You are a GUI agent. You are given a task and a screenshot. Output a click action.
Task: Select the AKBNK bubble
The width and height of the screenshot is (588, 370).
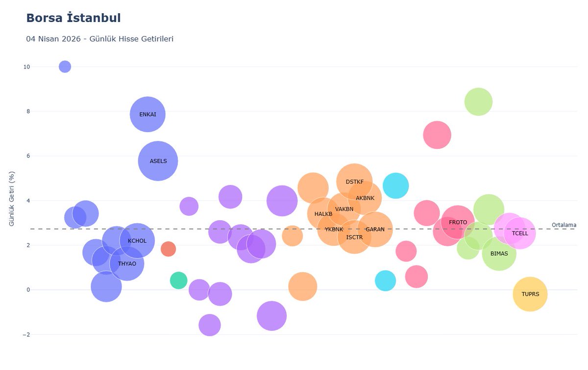pos(365,198)
